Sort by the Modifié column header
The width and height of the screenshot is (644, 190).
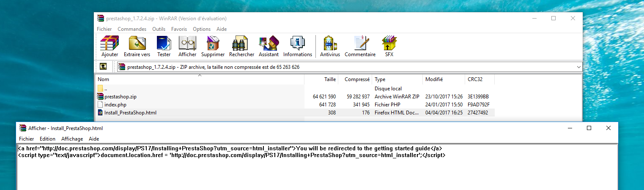pos(444,79)
